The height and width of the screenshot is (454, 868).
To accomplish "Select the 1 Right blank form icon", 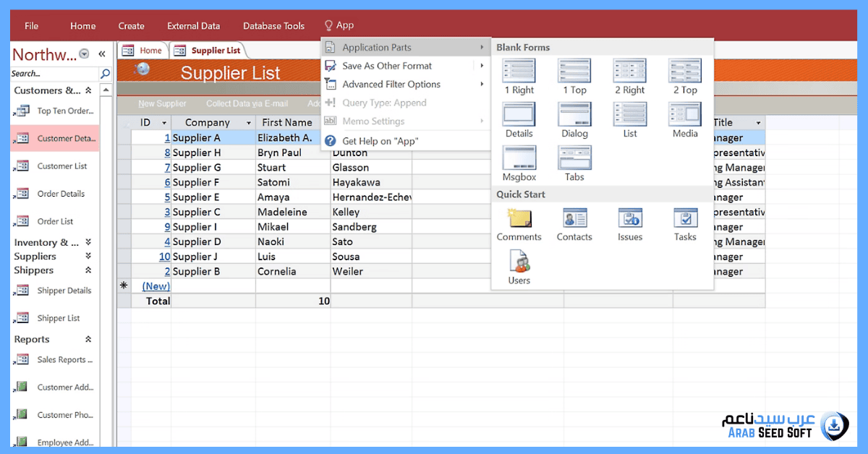I will tap(519, 72).
